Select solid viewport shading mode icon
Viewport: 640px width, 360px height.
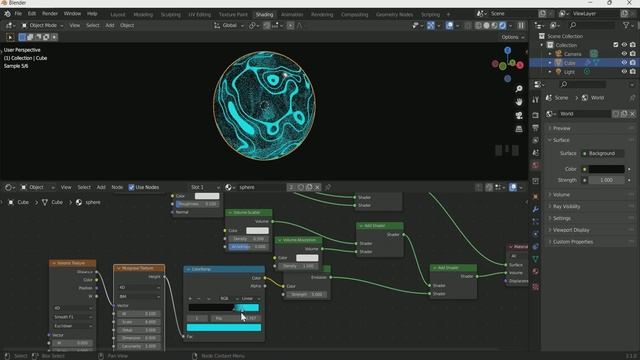[x=487, y=25]
